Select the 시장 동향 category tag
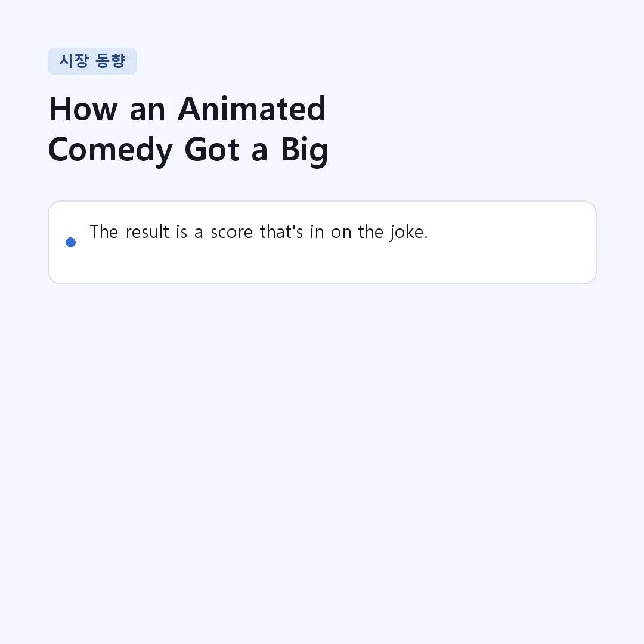Screen dimensions: 644x644 point(92,61)
